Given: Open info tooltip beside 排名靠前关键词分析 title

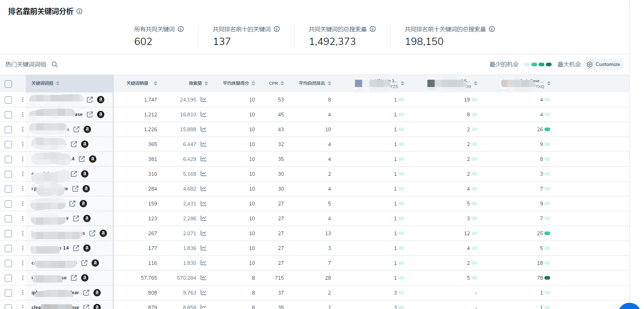Looking at the screenshot, I should [79, 11].
